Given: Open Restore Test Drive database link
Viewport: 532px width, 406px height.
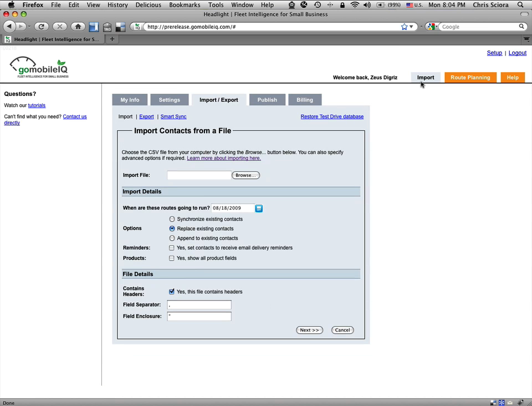Looking at the screenshot, I should (332, 116).
